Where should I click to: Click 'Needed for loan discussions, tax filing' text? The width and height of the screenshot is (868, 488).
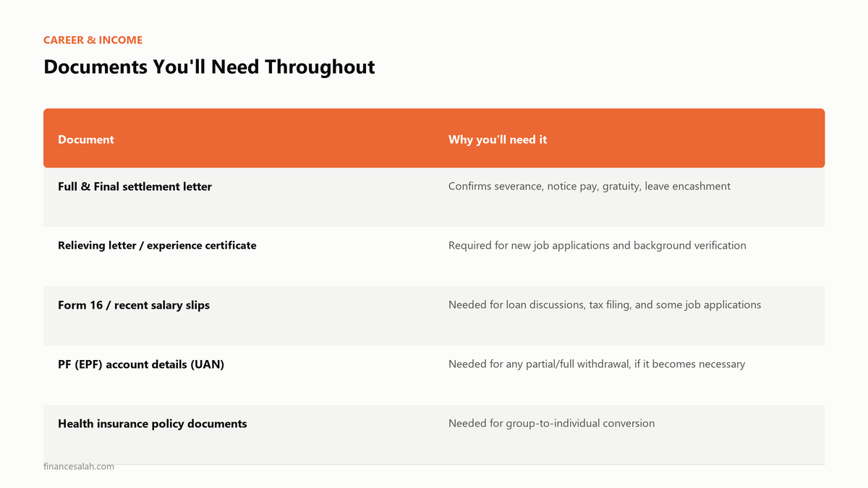point(605,305)
